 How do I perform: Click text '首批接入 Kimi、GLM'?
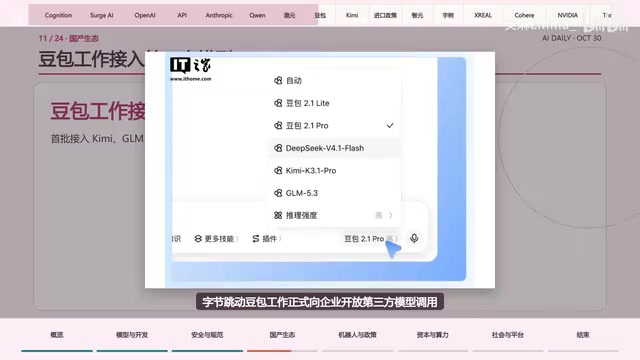(x=97, y=139)
